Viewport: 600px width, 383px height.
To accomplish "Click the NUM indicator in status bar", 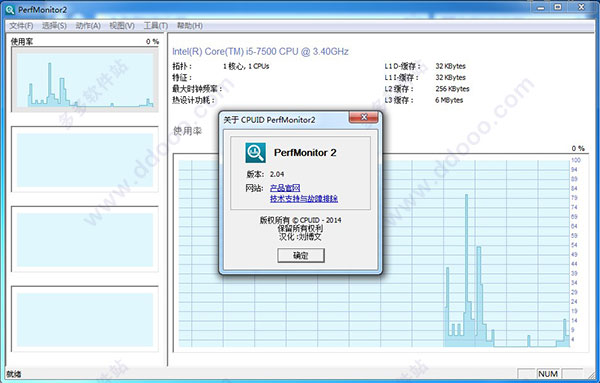I will pos(548,374).
